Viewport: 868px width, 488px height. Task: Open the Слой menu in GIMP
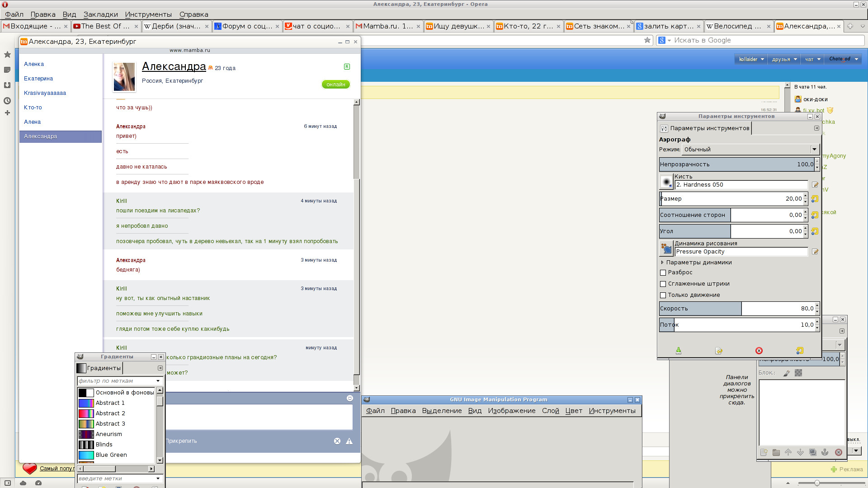tap(550, 411)
